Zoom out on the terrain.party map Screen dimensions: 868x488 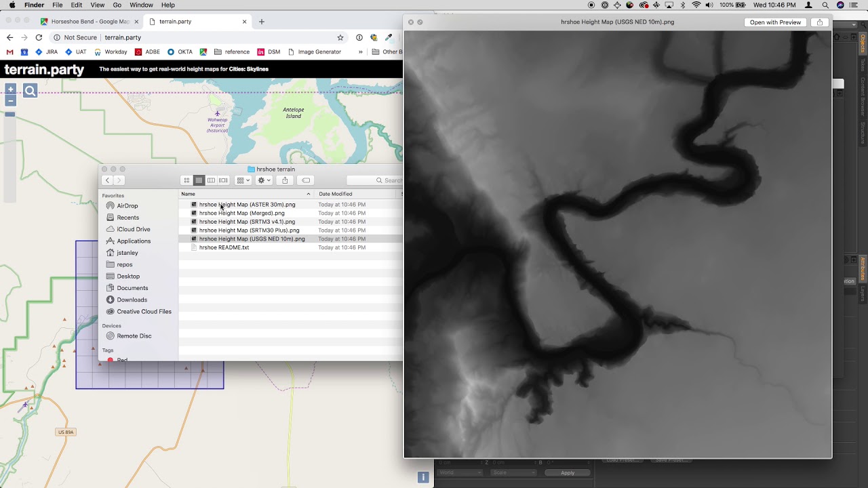tap(10, 101)
